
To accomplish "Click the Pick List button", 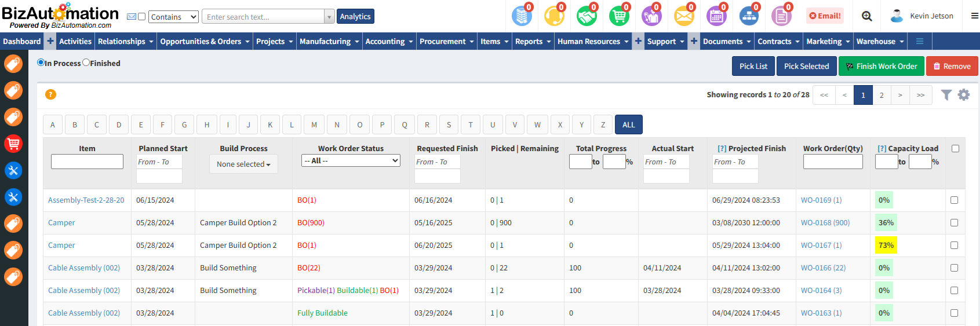I will (753, 66).
